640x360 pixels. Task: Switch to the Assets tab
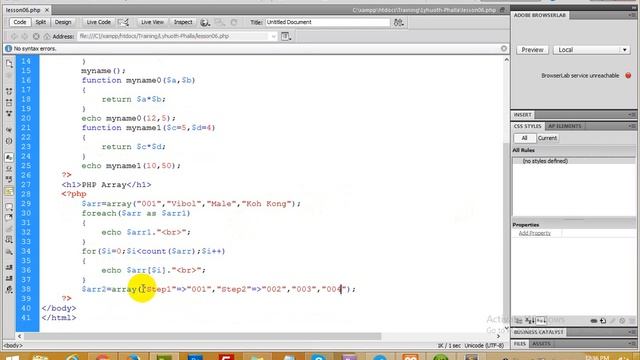(541, 344)
